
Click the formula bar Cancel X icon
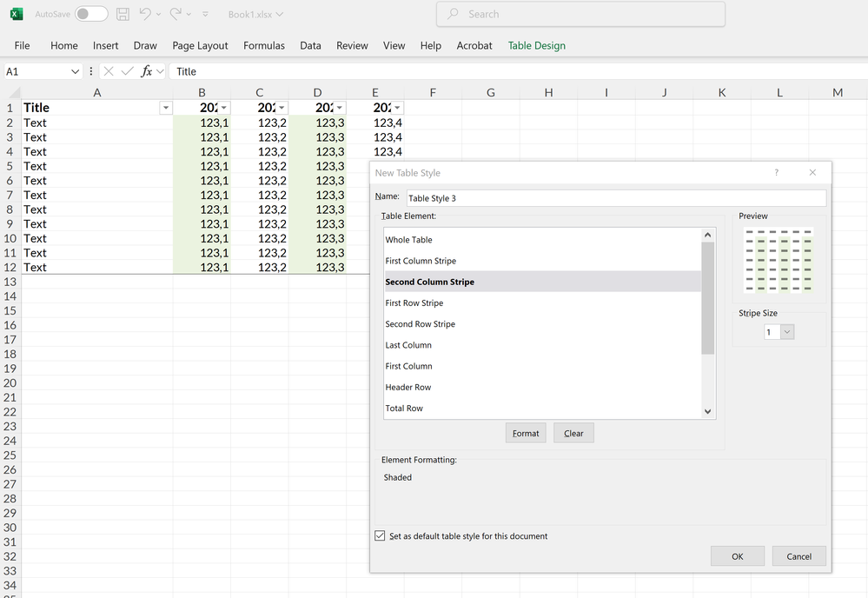pyautogui.click(x=109, y=71)
